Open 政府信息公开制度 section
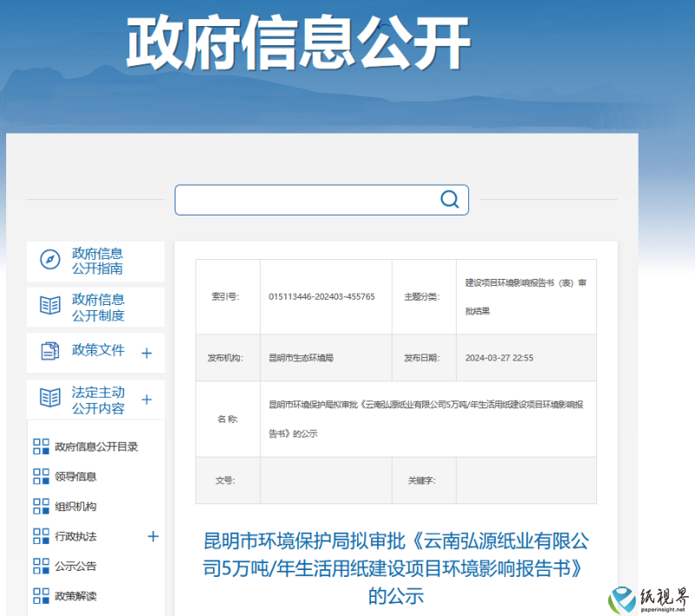 [x=98, y=307]
